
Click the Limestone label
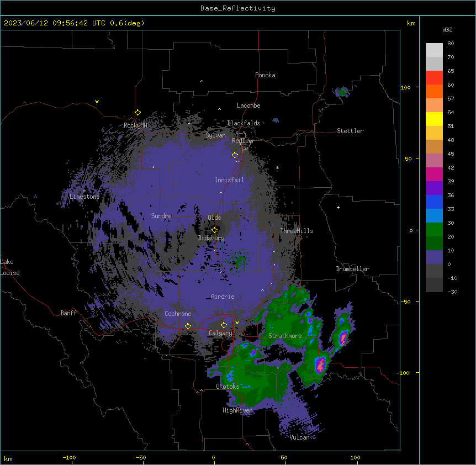84,197
